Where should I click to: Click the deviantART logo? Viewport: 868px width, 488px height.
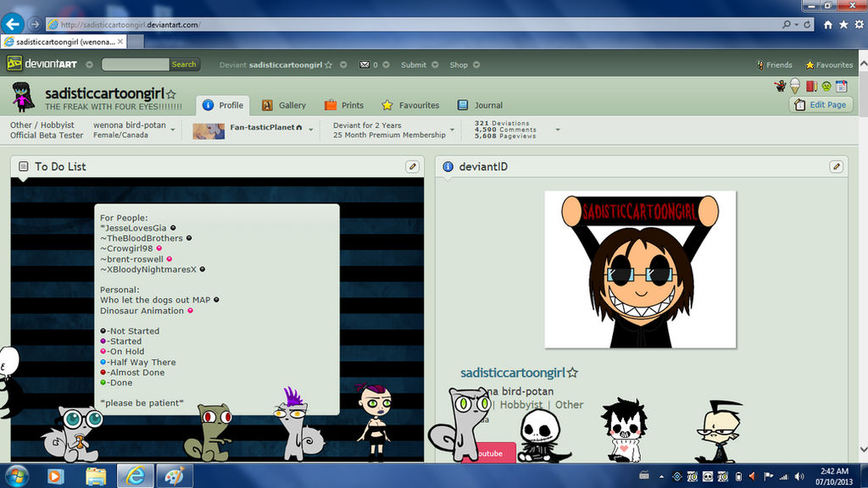38,64
